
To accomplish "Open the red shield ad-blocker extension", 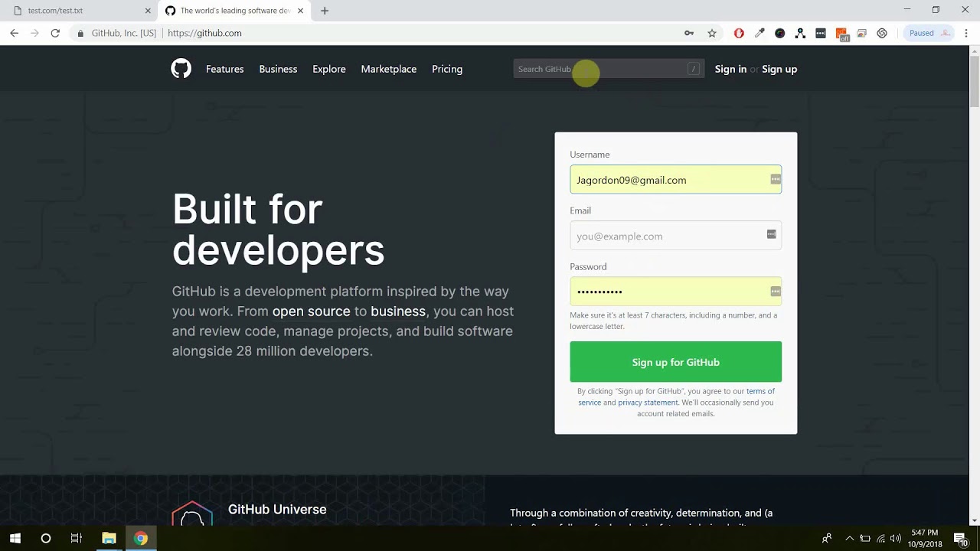I will tap(739, 33).
